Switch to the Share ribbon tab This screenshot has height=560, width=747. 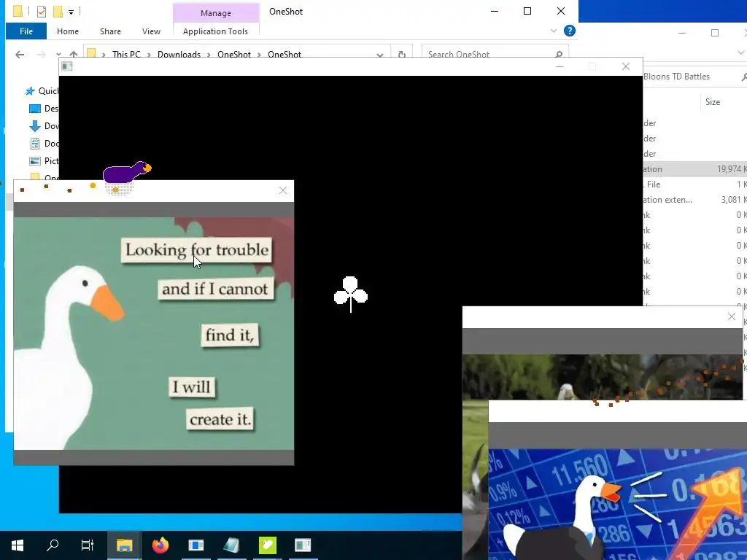[110, 31]
